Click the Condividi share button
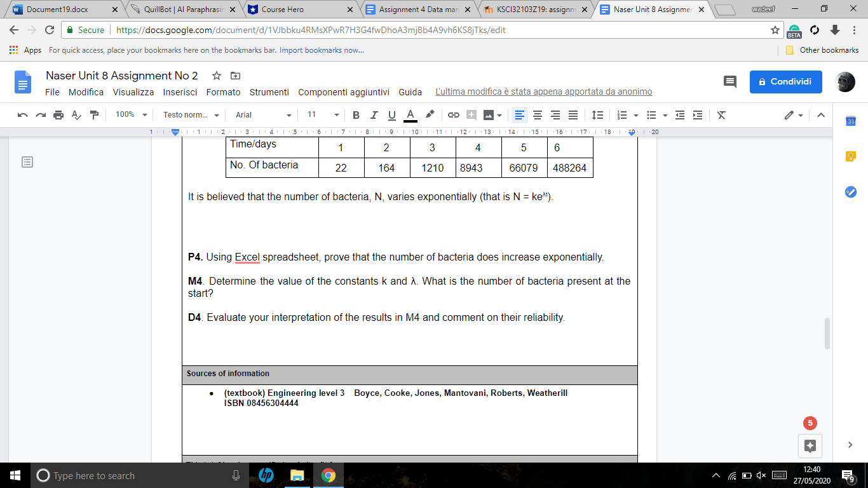This screenshot has height=488, width=868. click(x=786, y=82)
